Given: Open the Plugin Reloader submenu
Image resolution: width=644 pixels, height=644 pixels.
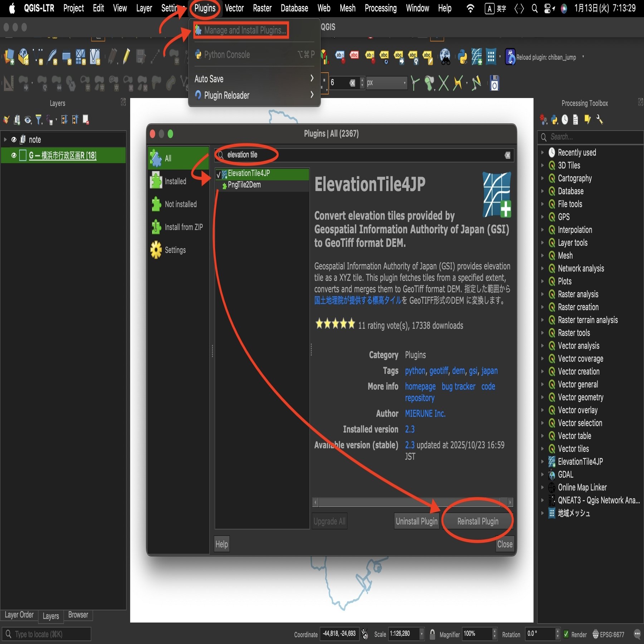Looking at the screenshot, I should click(x=254, y=95).
